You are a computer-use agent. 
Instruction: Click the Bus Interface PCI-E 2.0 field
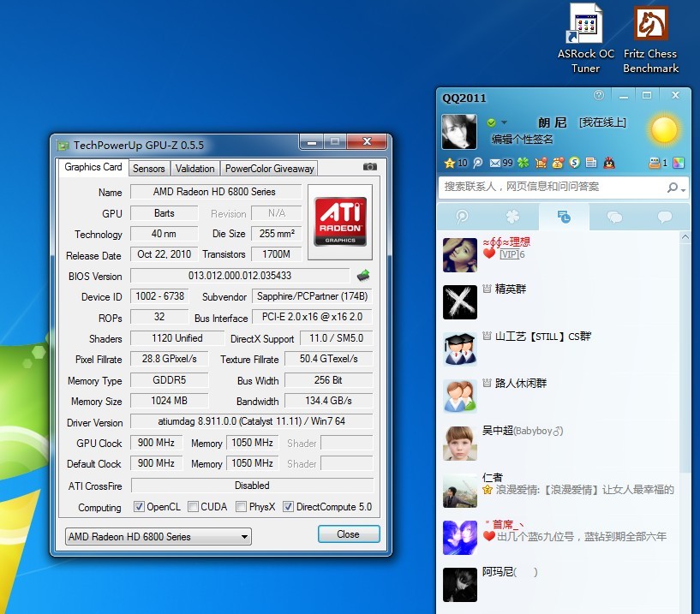tap(312, 317)
